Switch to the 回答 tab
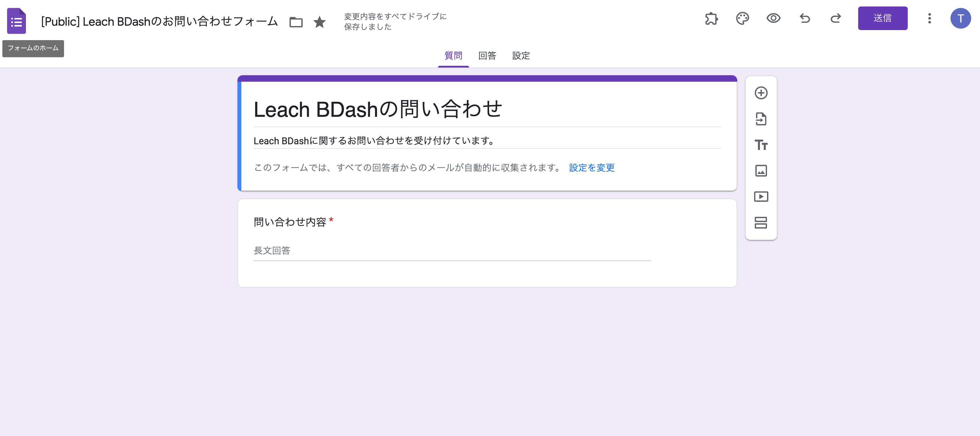 click(x=487, y=56)
